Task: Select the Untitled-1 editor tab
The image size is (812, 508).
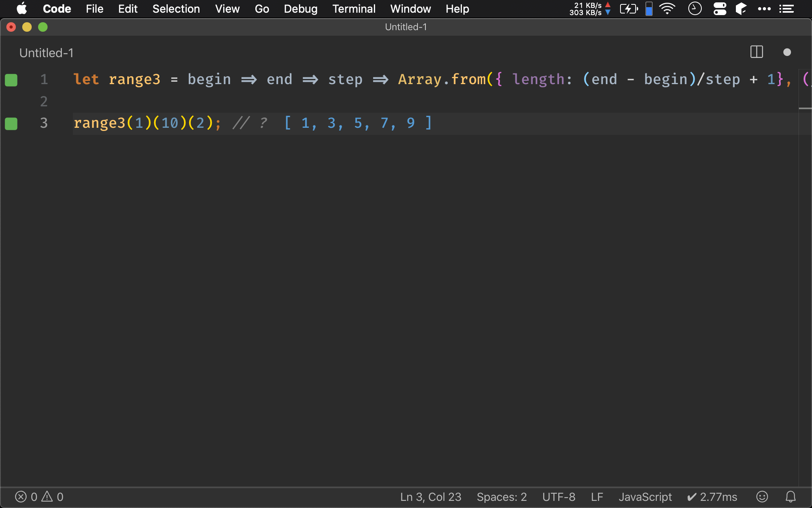Action: [x=46, y=53]
